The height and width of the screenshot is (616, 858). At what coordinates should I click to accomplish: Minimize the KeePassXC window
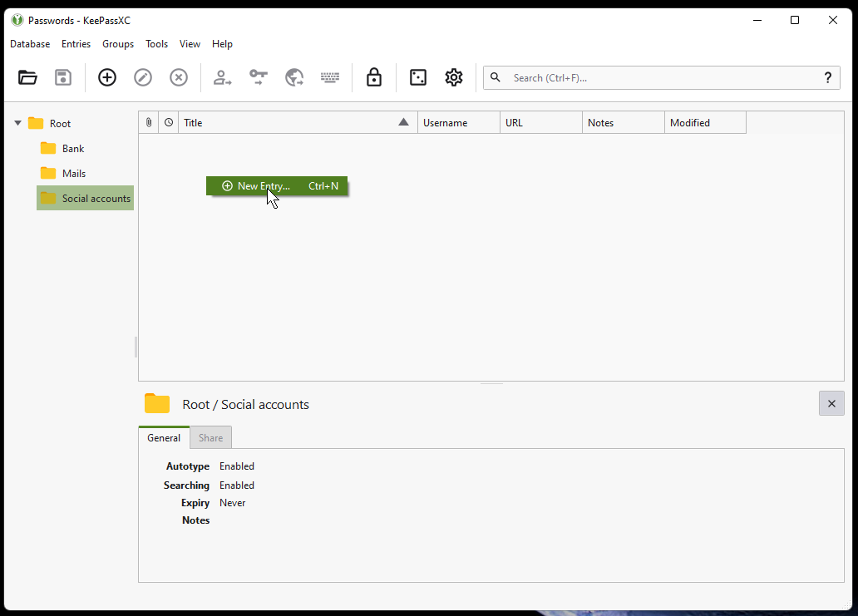click(757, 20)
